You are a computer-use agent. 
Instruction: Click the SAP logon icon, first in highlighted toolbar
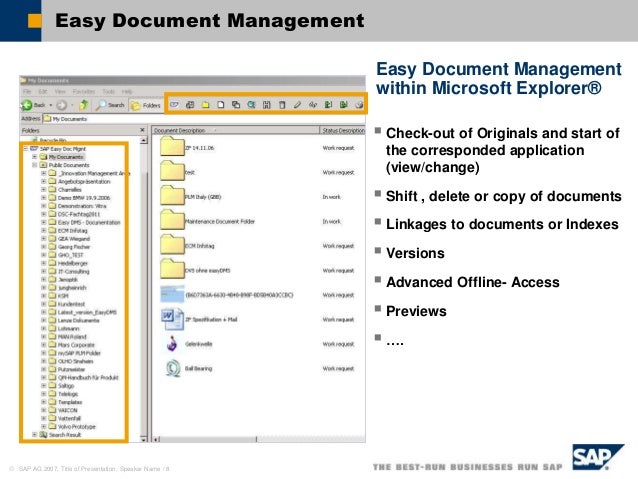[x=174, y=105]
